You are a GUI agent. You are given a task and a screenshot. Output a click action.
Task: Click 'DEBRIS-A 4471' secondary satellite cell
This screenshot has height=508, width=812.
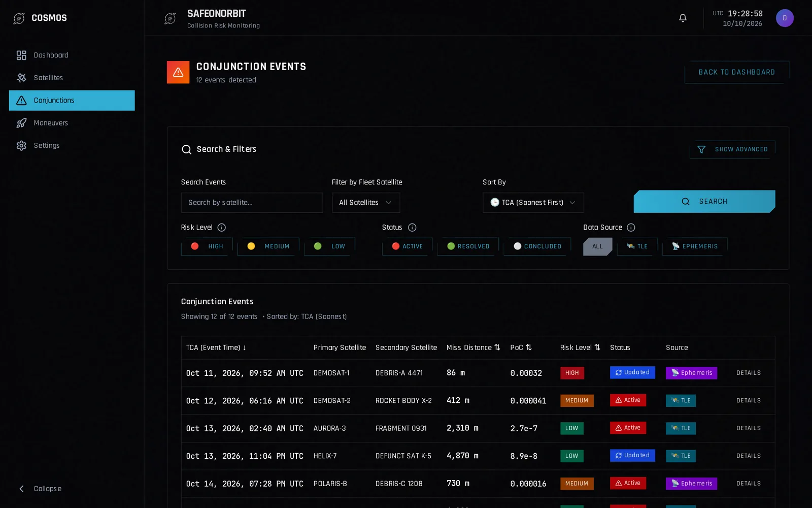(x=399, y=373)
